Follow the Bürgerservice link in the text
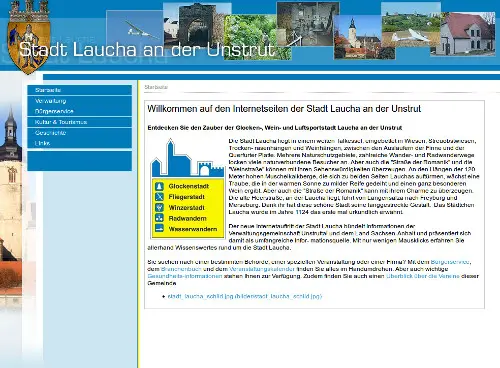Viewport: 500px width, 368px height. [x=450, y=262]
